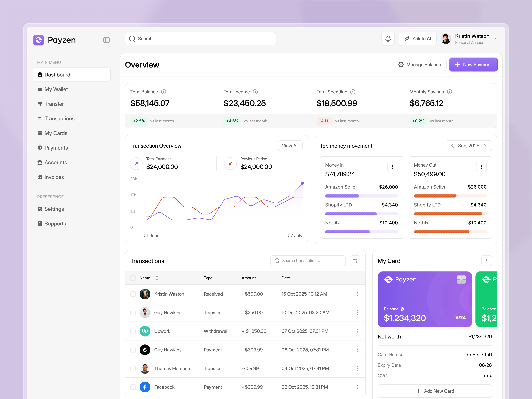Click the Netflix money out progress bar
Viewport: 532px width, 399px height.
[x=442, y=232]
